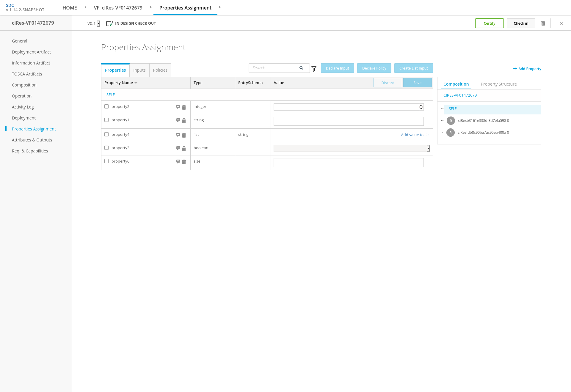Click the CIRES-VF01472679 composition header

coord(460,95)
